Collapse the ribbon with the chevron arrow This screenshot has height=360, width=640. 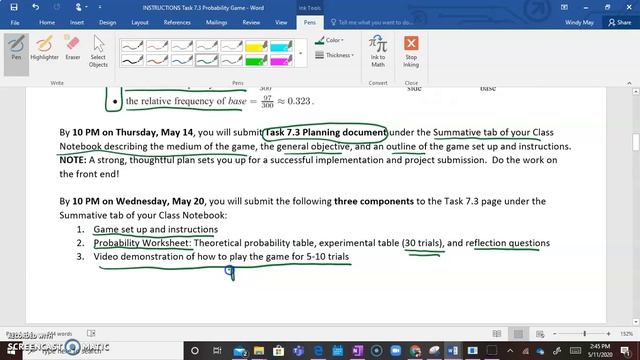(x=629, y=83)
